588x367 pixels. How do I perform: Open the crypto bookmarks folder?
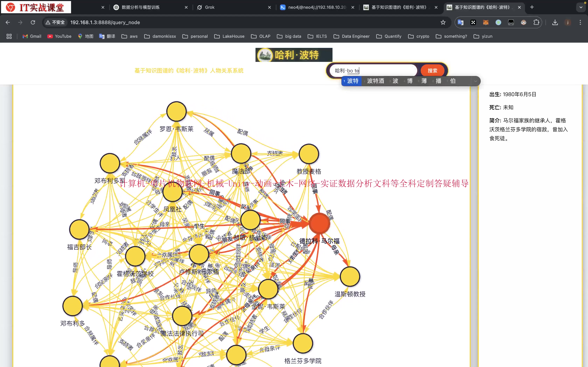(419, 36)
